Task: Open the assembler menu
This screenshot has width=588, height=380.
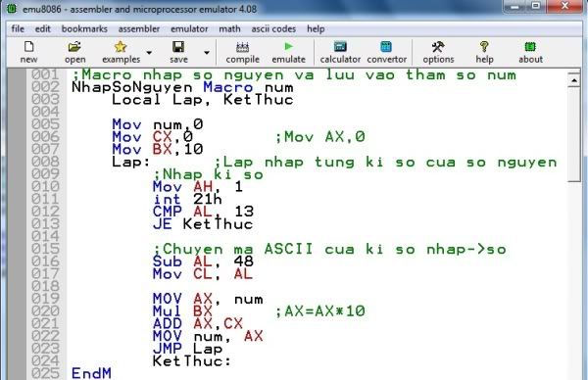Action: [139, 28]
